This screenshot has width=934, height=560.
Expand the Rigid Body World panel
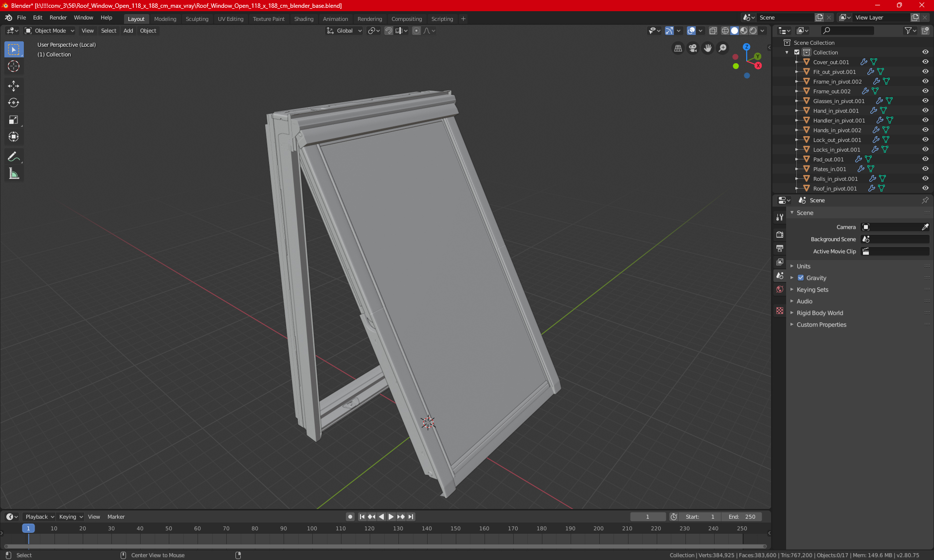coord(820,313)
